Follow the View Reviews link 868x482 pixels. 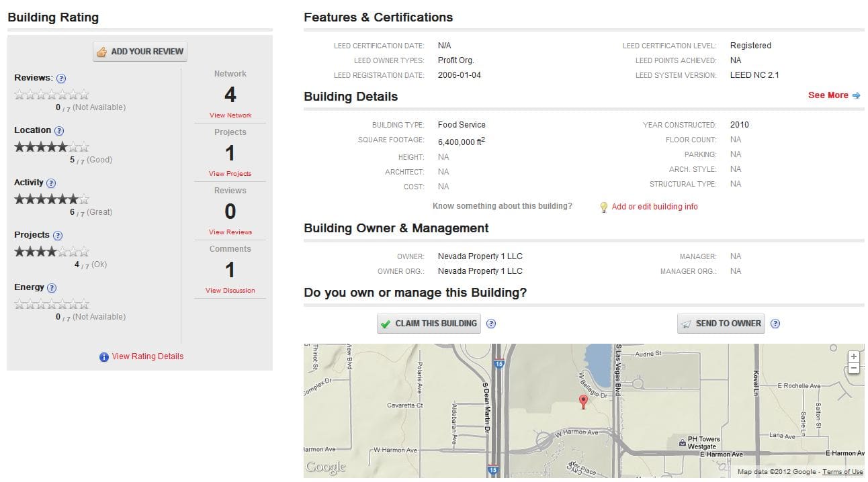pos(230,232)
